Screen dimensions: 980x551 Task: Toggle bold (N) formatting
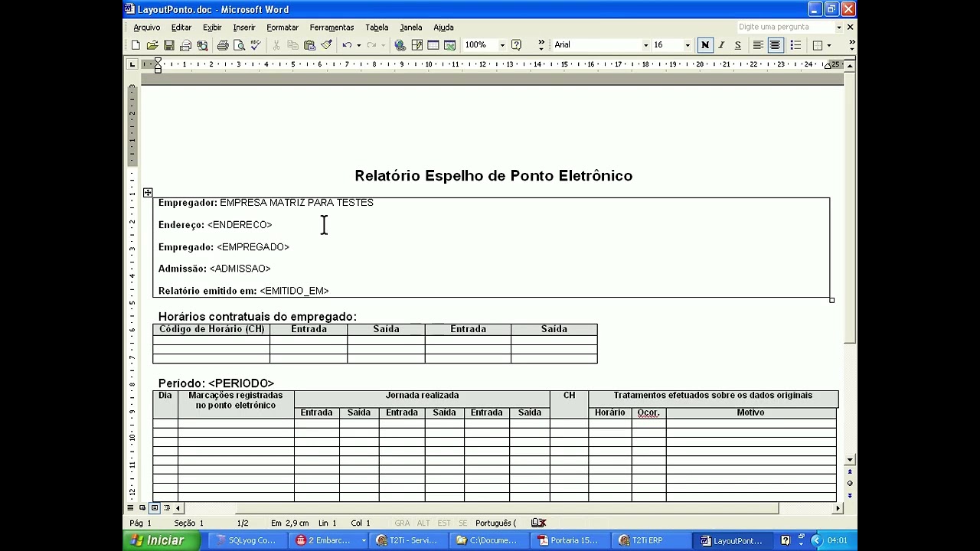pyautogui.click(x=705, y=45)
